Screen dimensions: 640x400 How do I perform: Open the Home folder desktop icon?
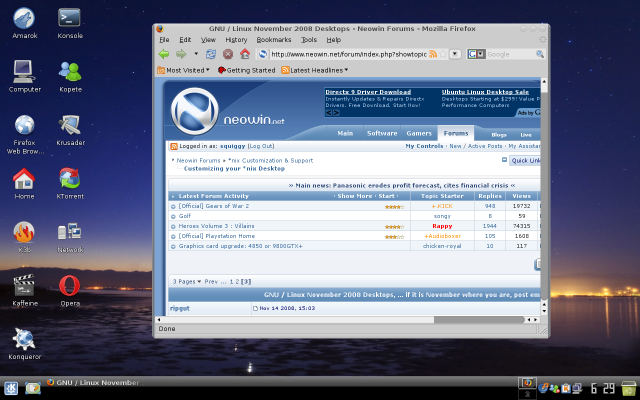tap(24, 184)
